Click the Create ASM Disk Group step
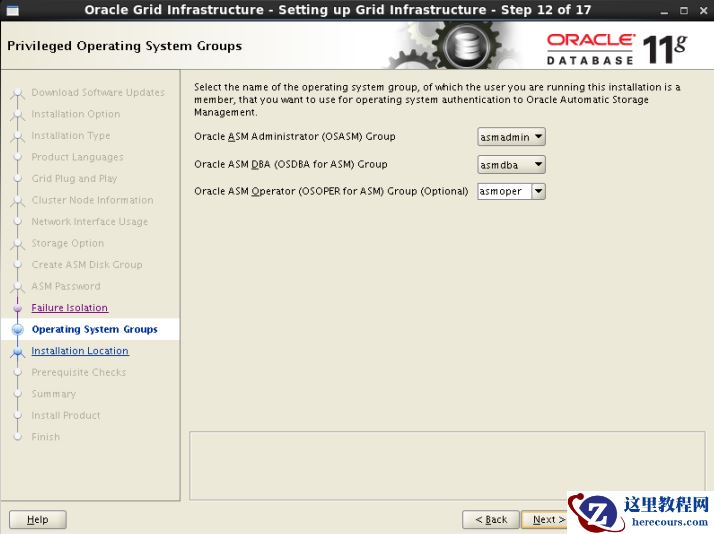Image resolution: width=714 pixels, height=534 pixels. 87,264
